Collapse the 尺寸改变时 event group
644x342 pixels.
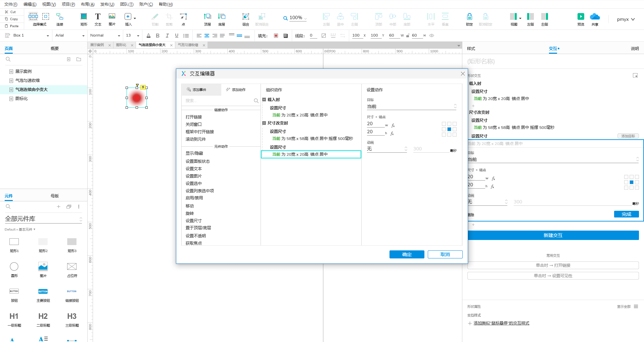coord(264,123)
